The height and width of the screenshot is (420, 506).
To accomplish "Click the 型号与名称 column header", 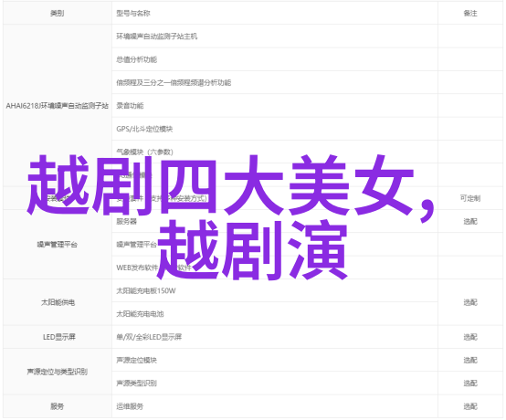I will coord(275,13).
